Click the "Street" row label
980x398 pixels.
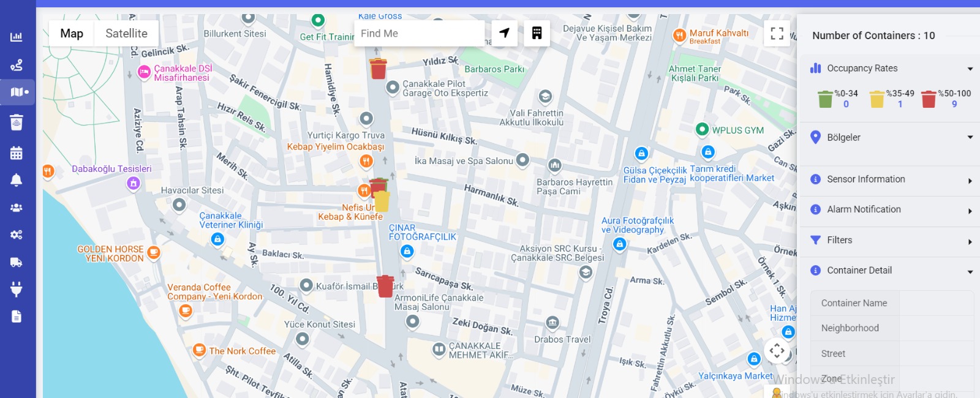[x=833, y=354]
